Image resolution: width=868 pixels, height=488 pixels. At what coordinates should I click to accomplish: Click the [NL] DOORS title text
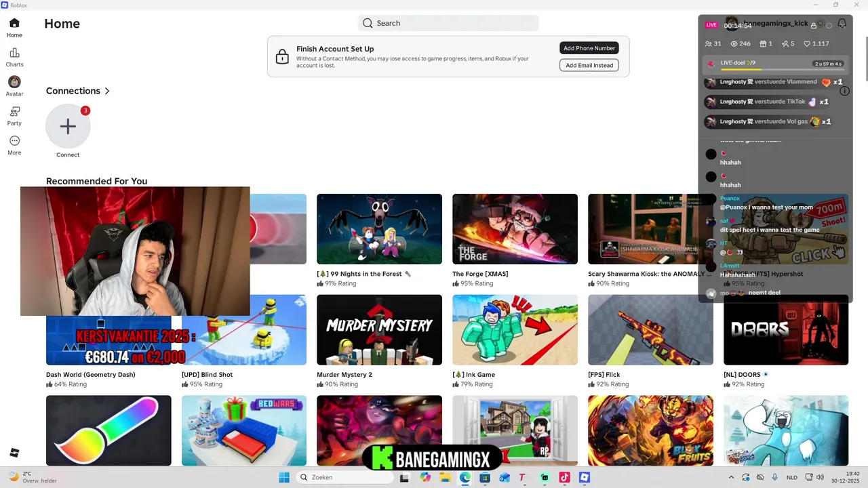coord(742,375)
